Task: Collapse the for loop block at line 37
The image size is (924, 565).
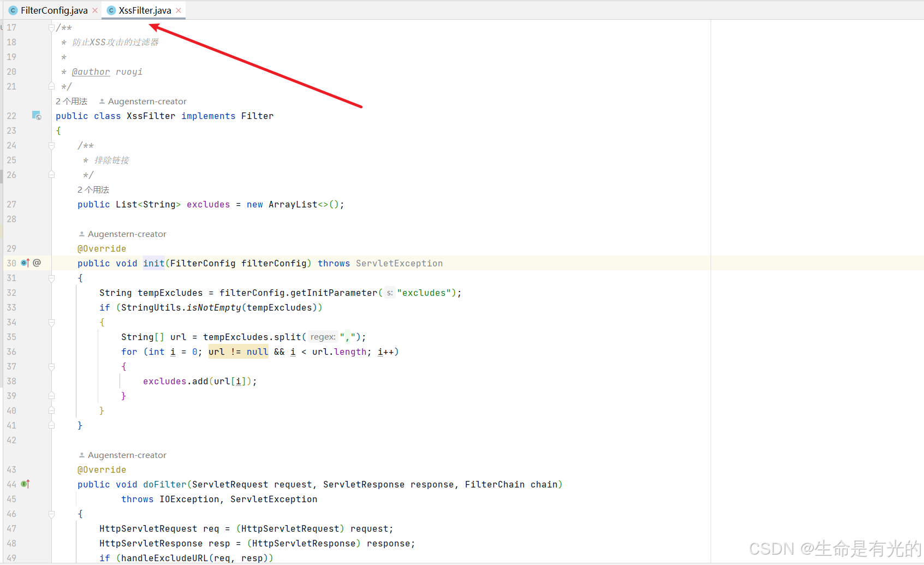Action: [x=51, y=366]
